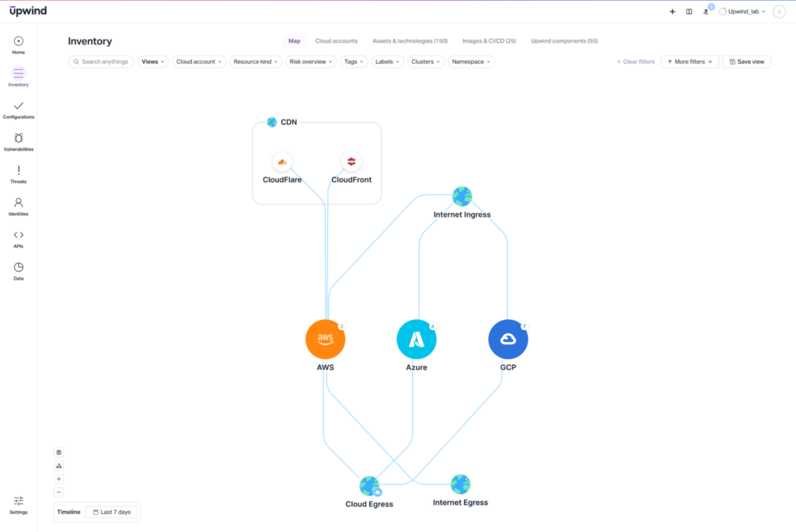This screenshot has width=796, height=532.
Task: Open the Resource kind filter
Action: 255,62
